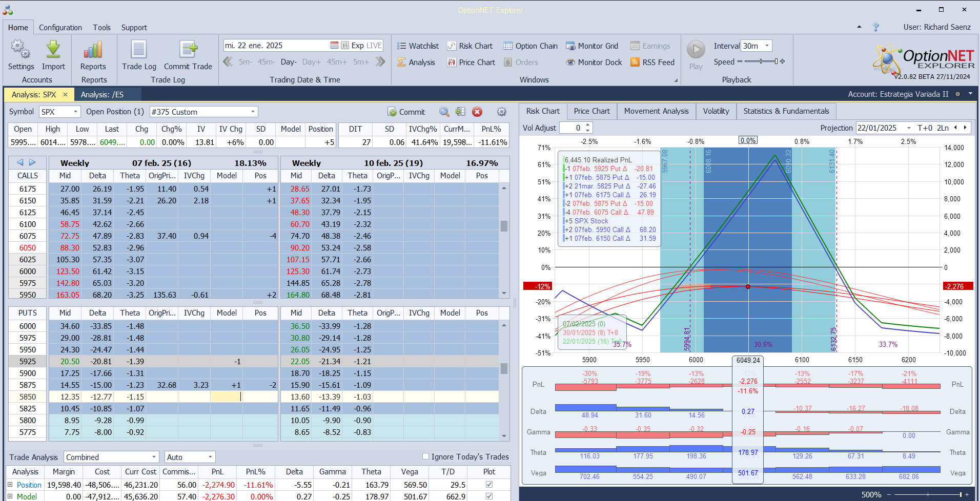Toggle the account status circle indicator
Image resolution: width=980 pixels, height=501 pixels.
coord(957,94)
